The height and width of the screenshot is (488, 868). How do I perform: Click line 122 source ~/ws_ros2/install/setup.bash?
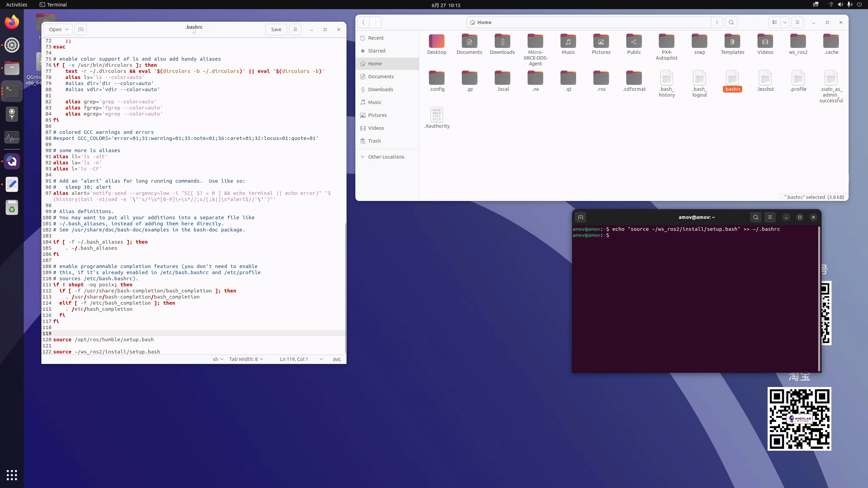[106, 352]
